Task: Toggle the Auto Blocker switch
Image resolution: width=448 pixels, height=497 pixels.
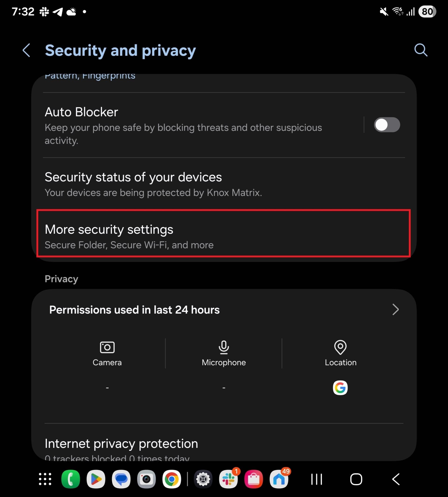Action: point(387,125)
